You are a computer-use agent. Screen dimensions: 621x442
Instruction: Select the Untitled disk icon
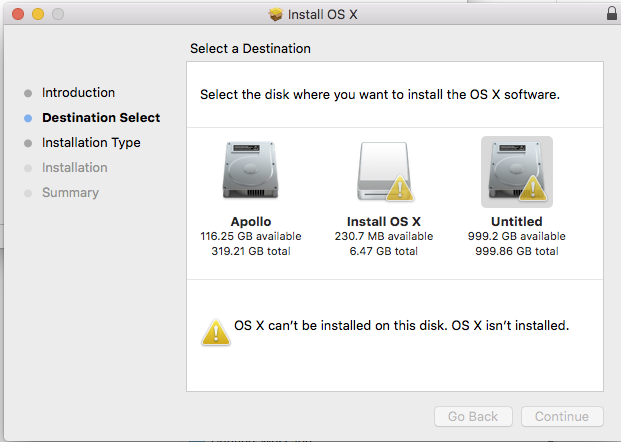[516, 172]
